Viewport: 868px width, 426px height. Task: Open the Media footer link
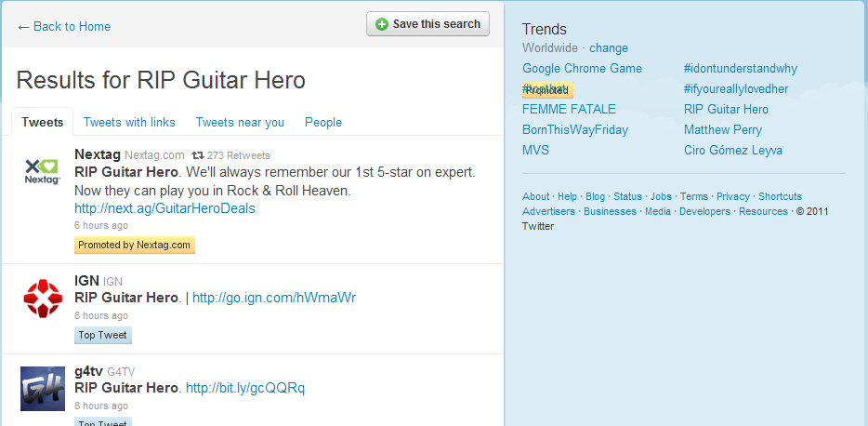(x=658, y=212)
